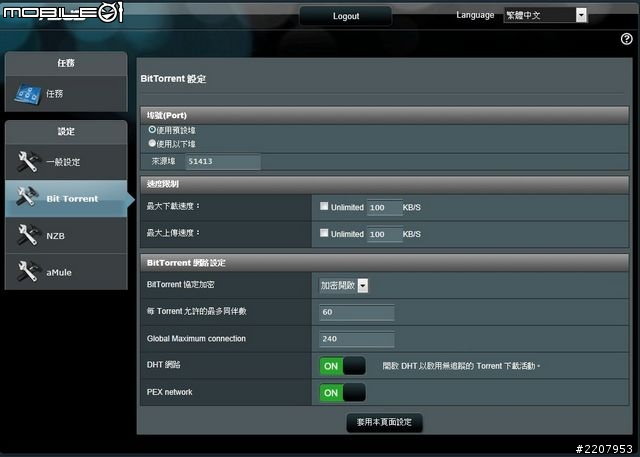Click the task list icon in sidebar
Image resolution: width=640 pixels, height=457 pixels.
[x=27, y=94]
